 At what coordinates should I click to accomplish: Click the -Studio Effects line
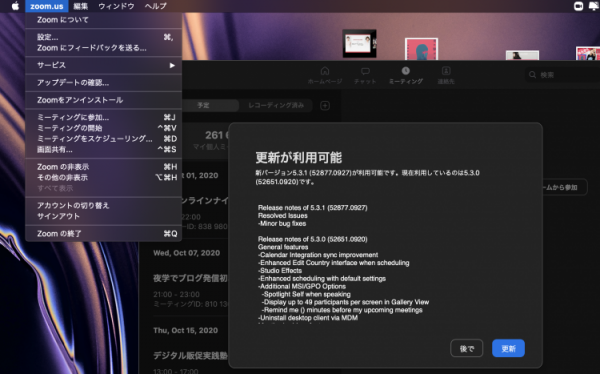[280, 271]
